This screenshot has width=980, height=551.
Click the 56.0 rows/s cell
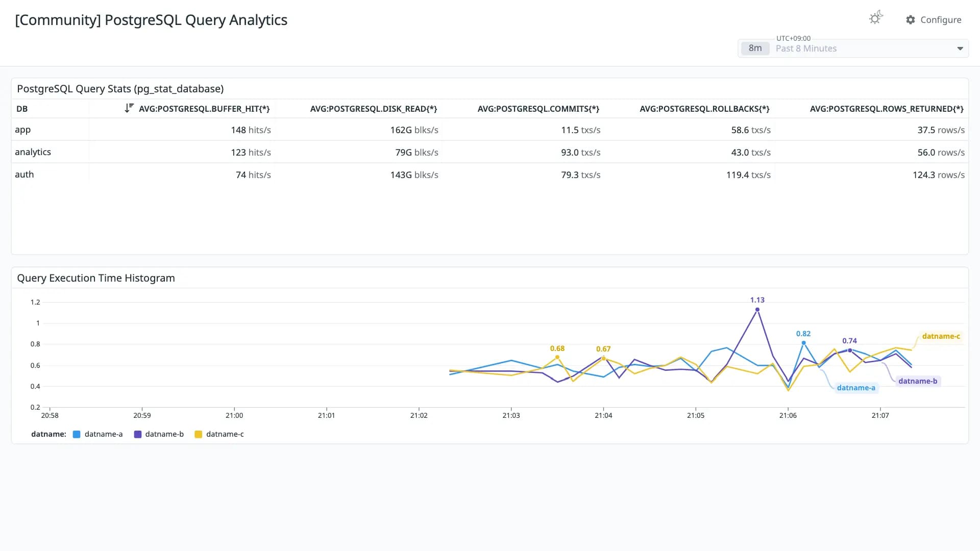941,153
